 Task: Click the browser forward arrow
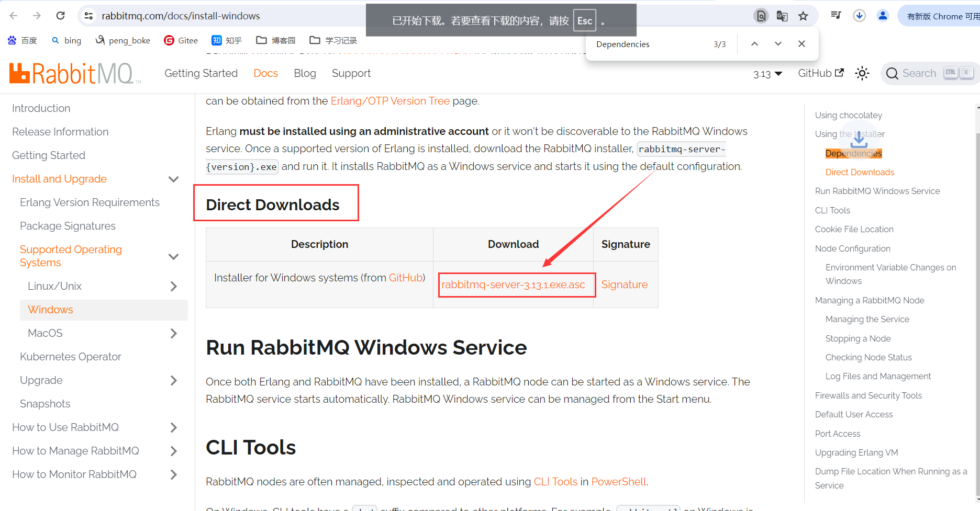(37, 16)
